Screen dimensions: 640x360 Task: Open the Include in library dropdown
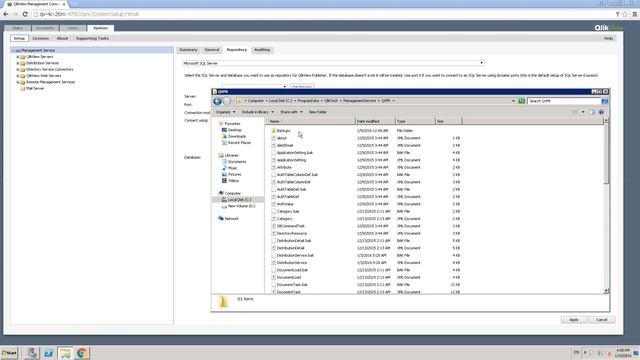(x=258, y=112)
